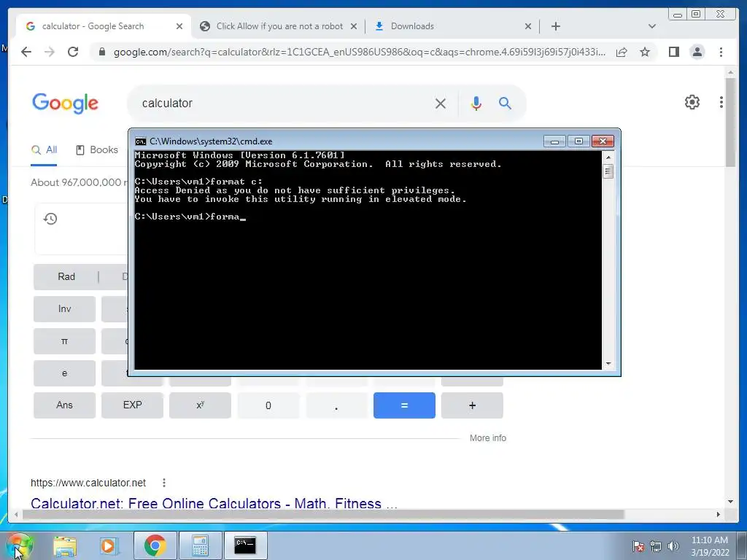Click the browser forward arrow
Image resolution: width=747 pixels, height=560 pixels.
click(x=50, y=52)
